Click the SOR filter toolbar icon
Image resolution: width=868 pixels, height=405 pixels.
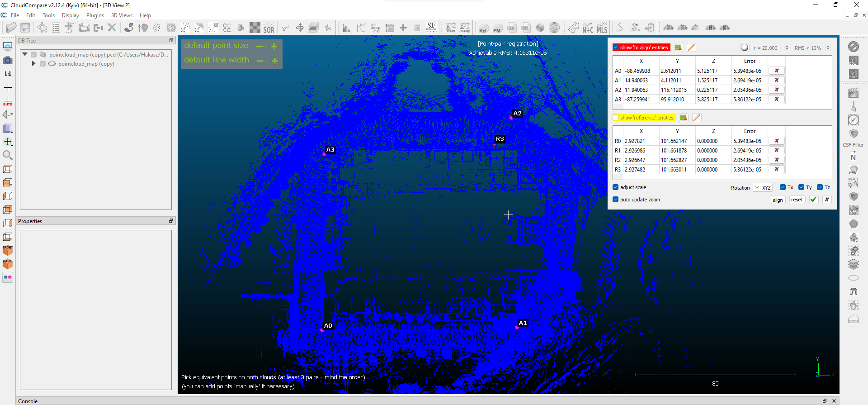point(269,28)
